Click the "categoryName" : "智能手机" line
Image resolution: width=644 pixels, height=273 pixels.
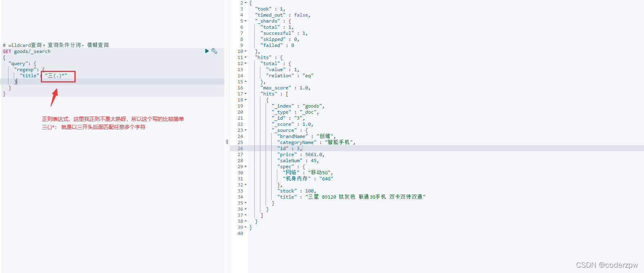tap(317, 142)
